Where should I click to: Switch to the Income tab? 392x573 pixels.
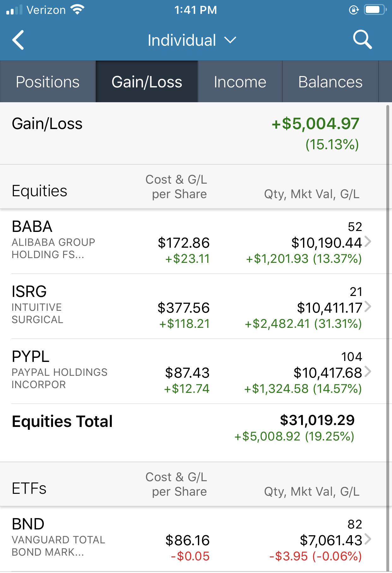[x=240, y=82]
